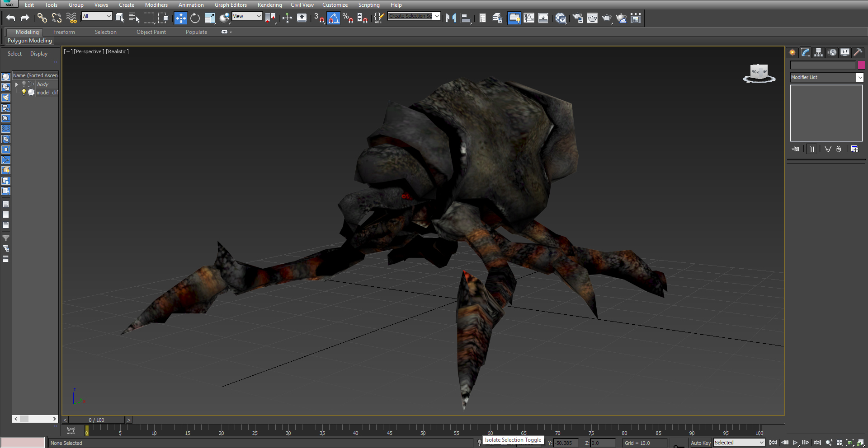The width and height of the screenshot is (868, 448).
Task: Open the Hierarchy command panel tab
Action: click(x=818, y=52)
